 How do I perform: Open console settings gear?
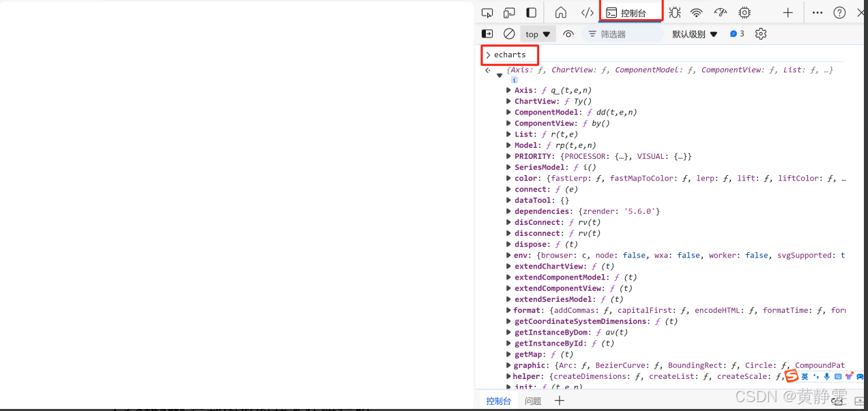point(761,33)
